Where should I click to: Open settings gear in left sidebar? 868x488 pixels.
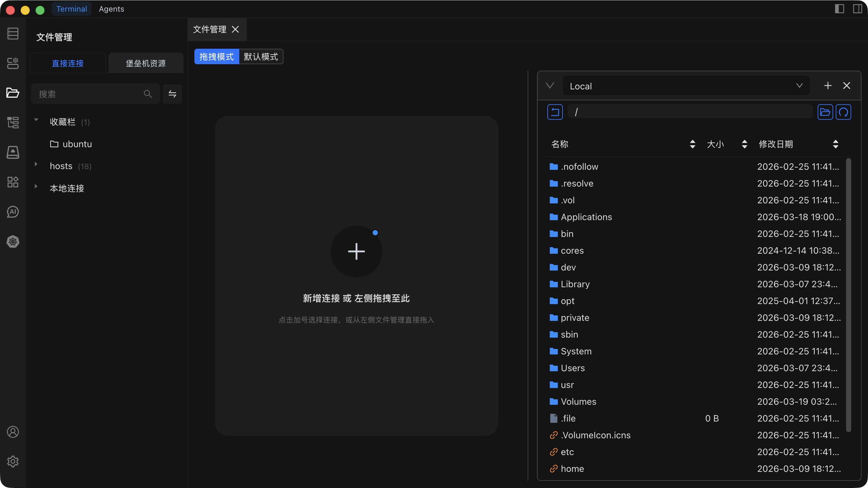(13, 462)
